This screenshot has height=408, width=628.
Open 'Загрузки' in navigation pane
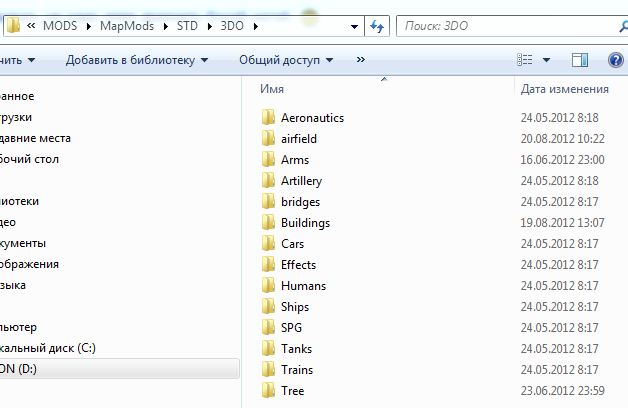16,117
